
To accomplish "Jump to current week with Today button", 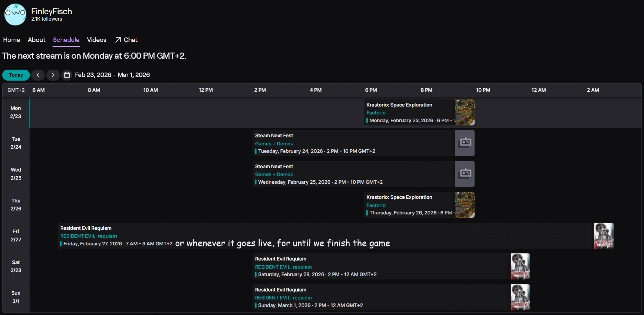I will click(16, 75).
